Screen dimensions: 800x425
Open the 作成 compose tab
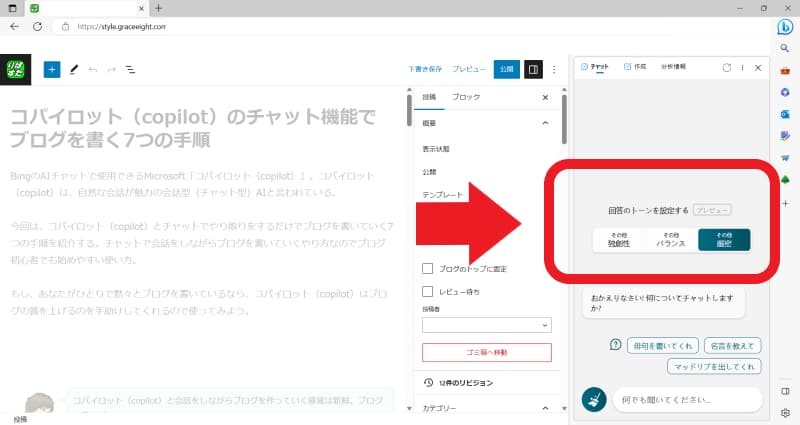[635, 67]
